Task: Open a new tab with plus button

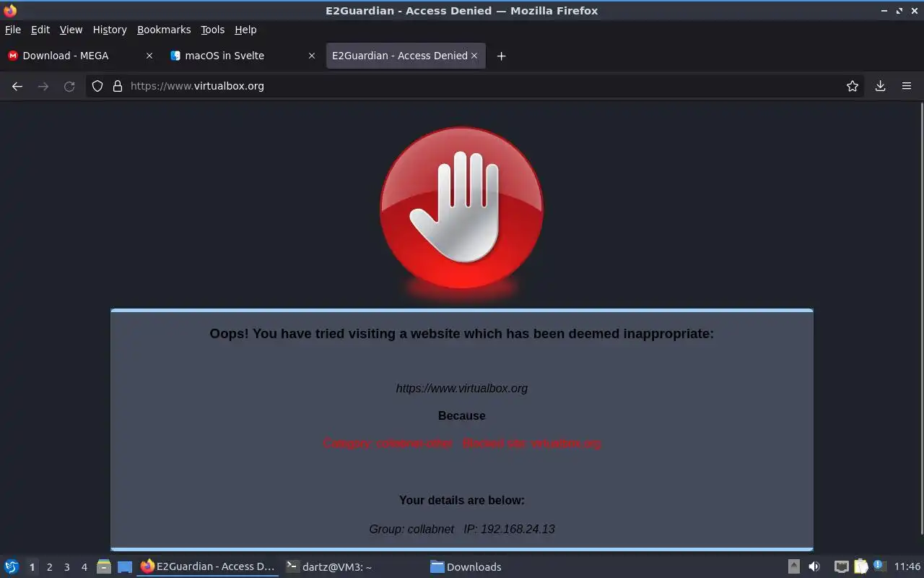Action: [501, 56]
